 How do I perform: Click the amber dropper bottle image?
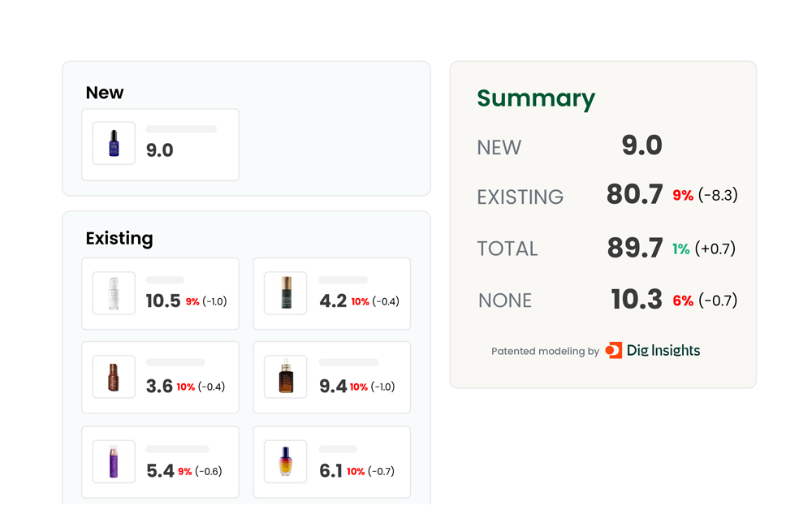[286, 378]
